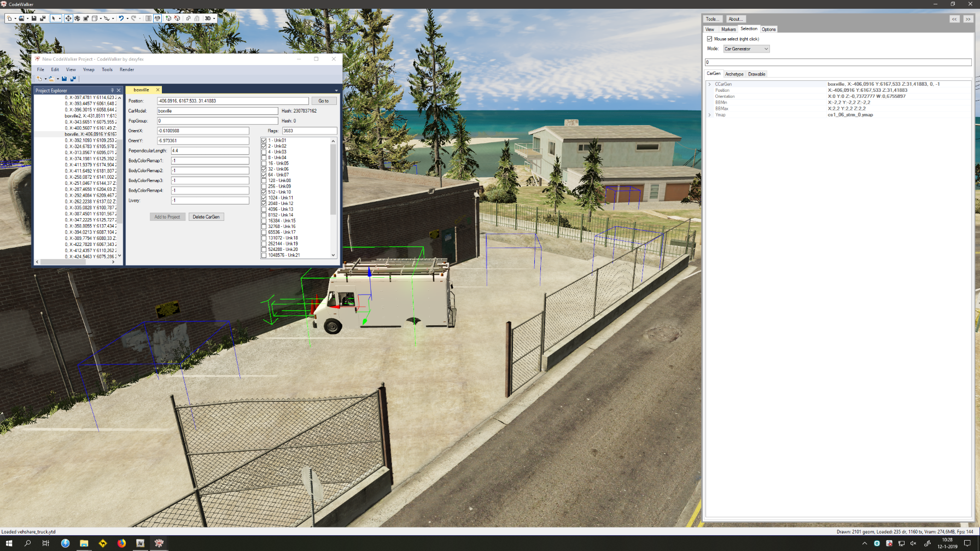
Task: Open the undo history dropdown arrow
Action: 127,19
